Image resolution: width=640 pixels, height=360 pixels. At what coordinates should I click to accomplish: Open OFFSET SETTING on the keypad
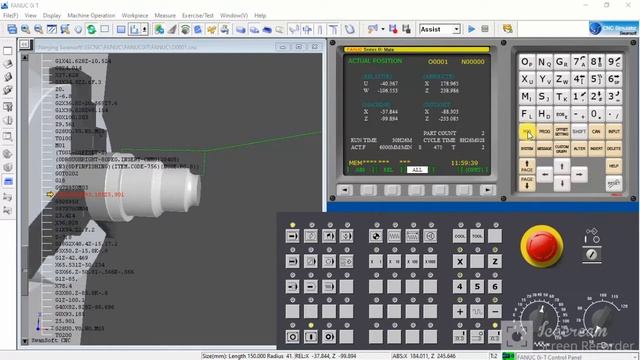pyautogui.click(x=562, y=131)
